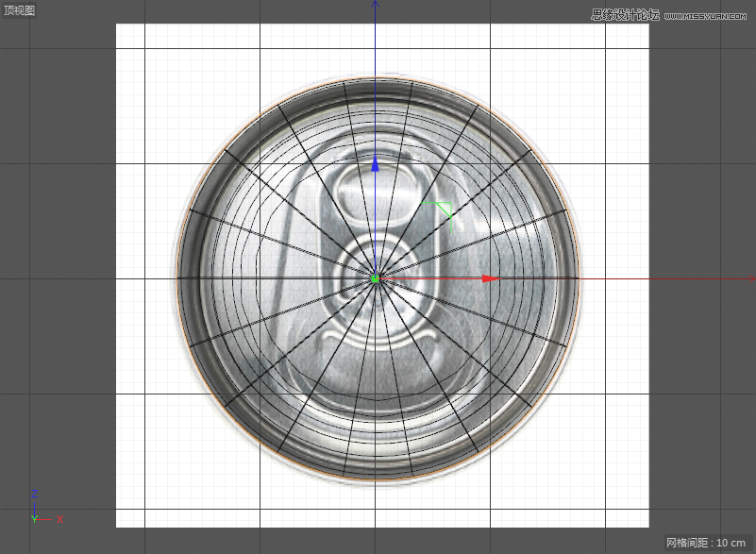756x554 pixels.
Task: Click the red X label of the world axis icon
Action: [x=59, y=518]
